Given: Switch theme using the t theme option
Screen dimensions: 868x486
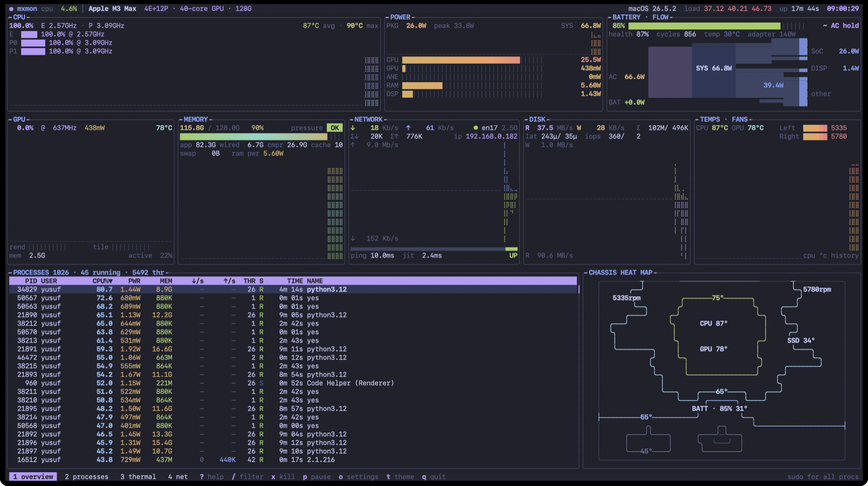Looking at the screenshot, I should coord(400,477).
